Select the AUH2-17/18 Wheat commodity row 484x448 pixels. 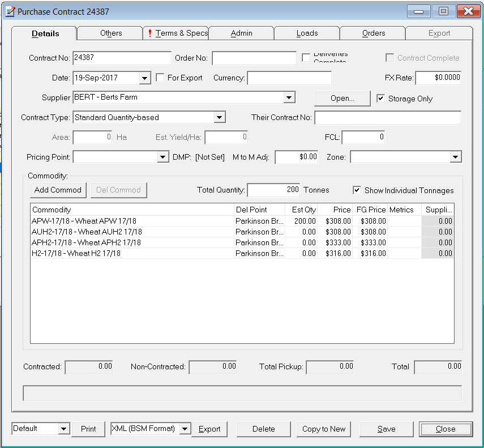click(242, 232)
